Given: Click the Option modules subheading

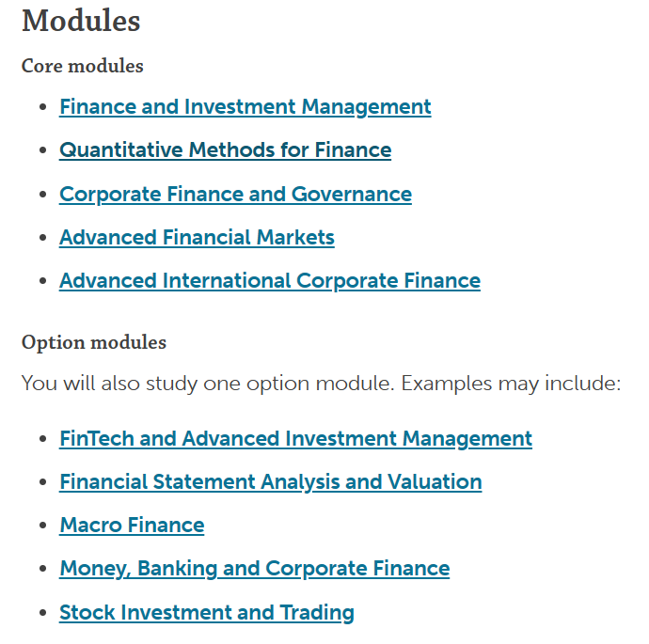Looking at the screenshot, I should [94, 343].
